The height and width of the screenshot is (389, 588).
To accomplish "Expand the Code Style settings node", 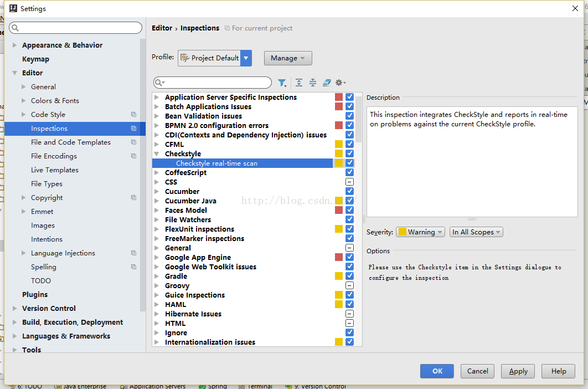I will tap(24, 115).
